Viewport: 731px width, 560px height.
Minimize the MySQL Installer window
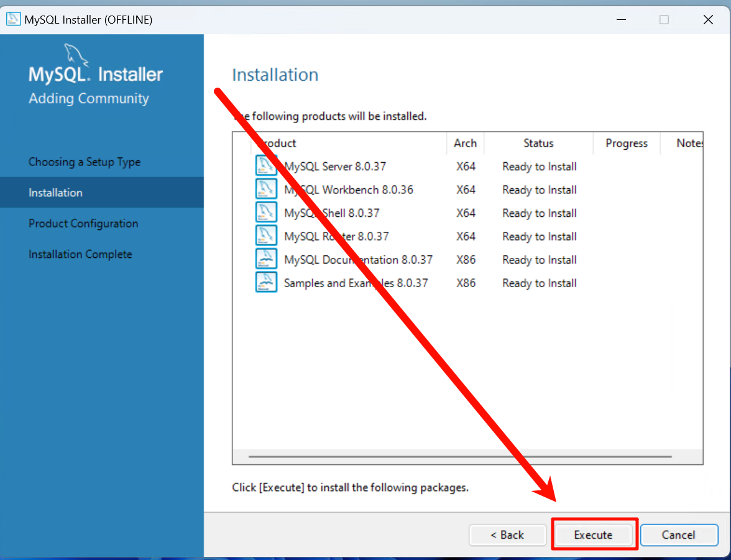[621, 20]
